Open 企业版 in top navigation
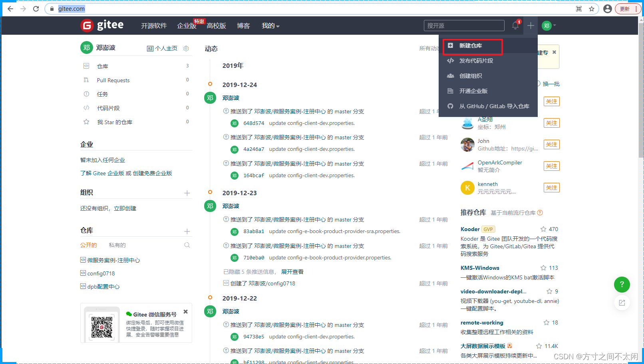 pos(187,26)
